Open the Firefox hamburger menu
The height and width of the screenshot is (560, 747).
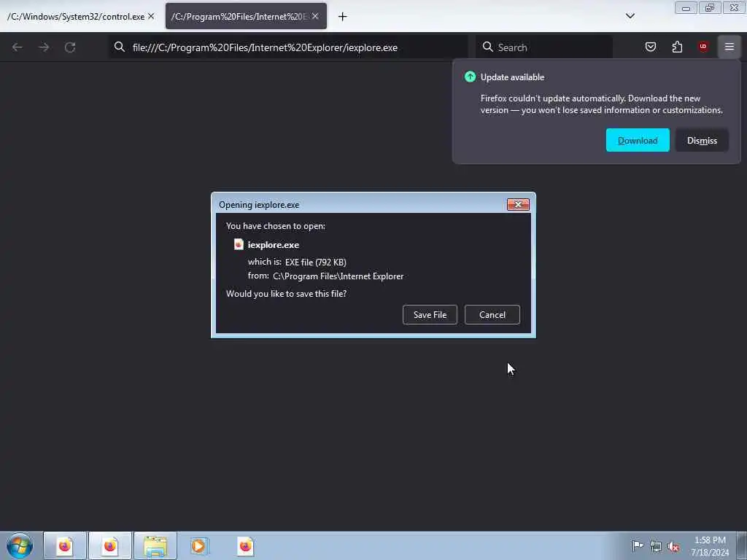pyautogui.click(x=729, y=47)
